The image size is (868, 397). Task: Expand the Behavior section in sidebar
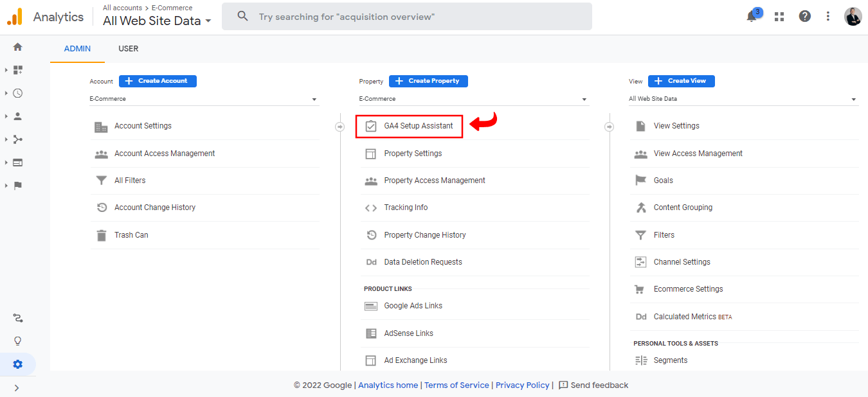point(17,163)
